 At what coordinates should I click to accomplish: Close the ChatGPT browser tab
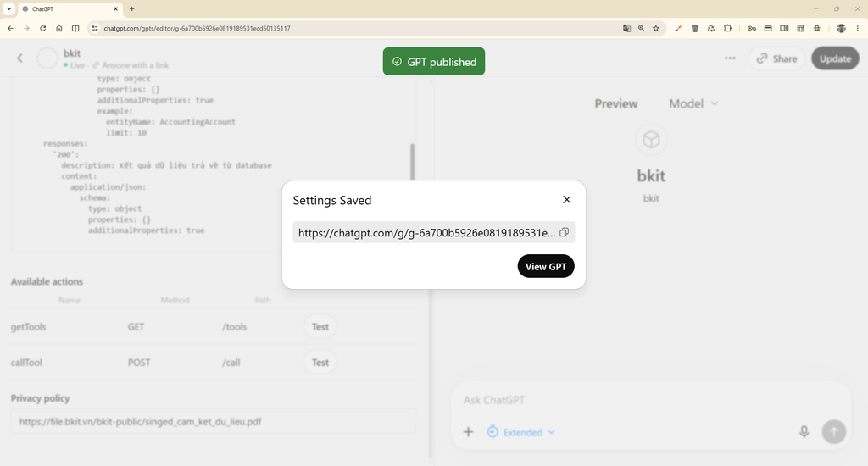[115, 8]
